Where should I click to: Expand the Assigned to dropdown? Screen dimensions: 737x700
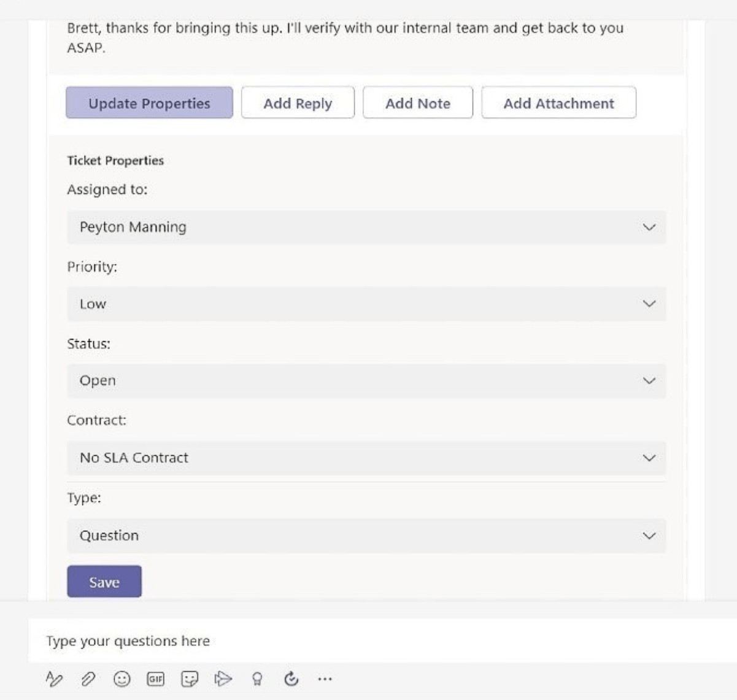[366, 226]
